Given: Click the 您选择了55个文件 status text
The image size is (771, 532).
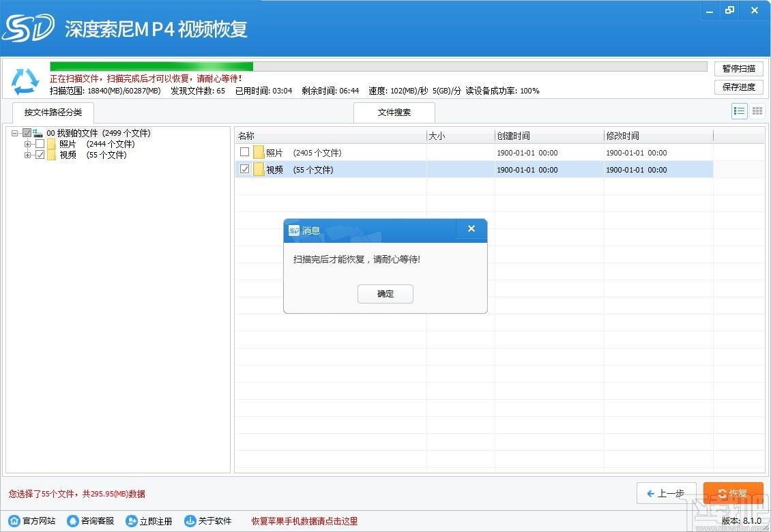Looking at the screenshot, I should coord(76,494).
